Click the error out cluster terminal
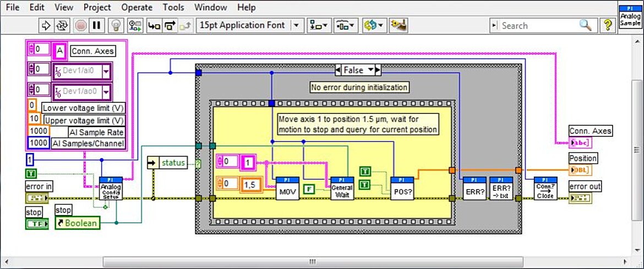The image size is (644, 269). coord(580,199)
